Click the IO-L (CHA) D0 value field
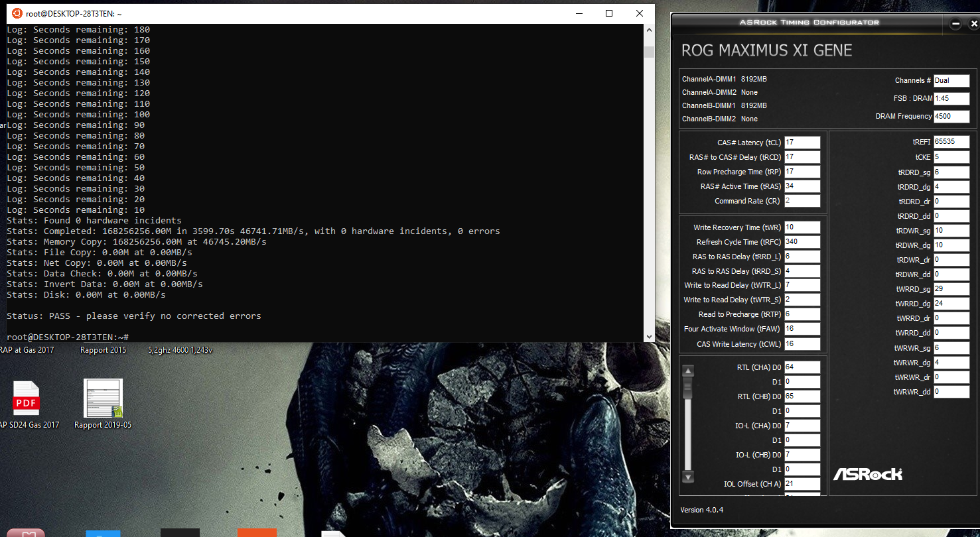Image resolution: width=980 pixels, height=537 pixels. point(802,426)
